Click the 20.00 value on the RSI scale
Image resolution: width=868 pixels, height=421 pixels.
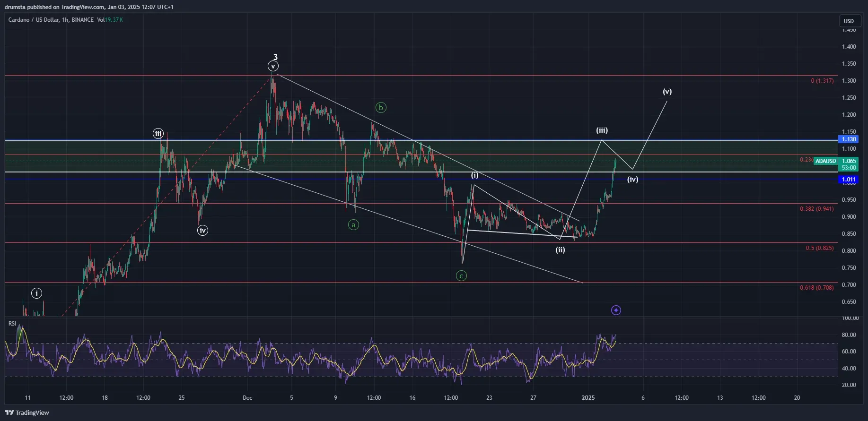pyautogui.click(x=849, y=385)
